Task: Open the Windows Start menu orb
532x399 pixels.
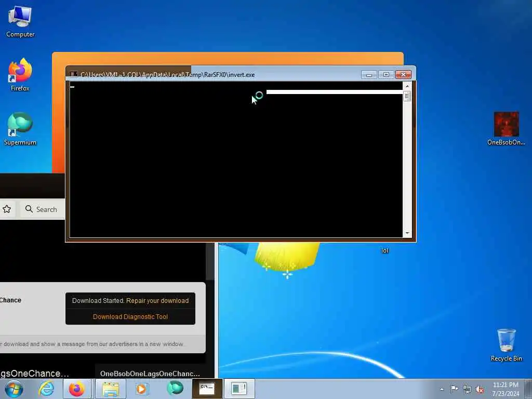Action: (x=14, y=389)
